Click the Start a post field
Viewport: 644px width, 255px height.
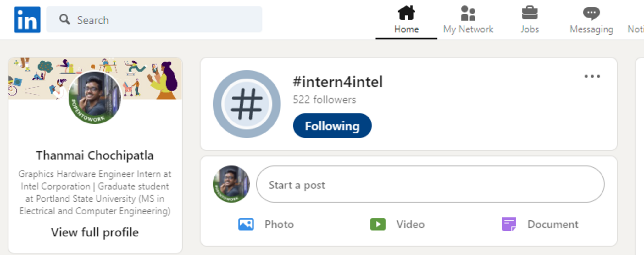click(430, 185)
